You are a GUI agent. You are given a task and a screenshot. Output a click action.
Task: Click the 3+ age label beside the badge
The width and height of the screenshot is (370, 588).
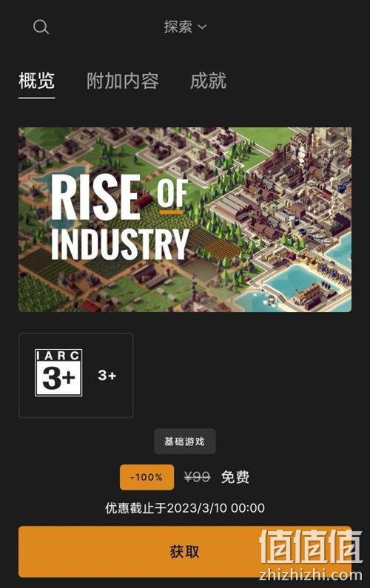(107, 375)
